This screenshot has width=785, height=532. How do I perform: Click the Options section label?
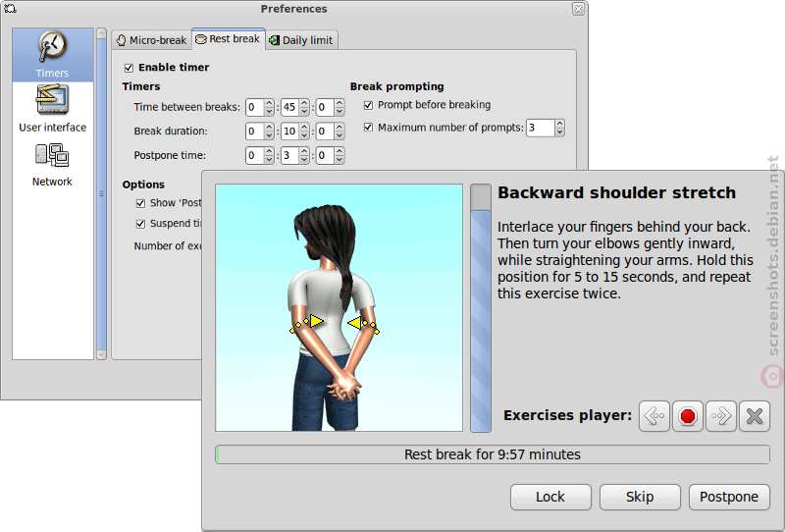click(143, 185)
